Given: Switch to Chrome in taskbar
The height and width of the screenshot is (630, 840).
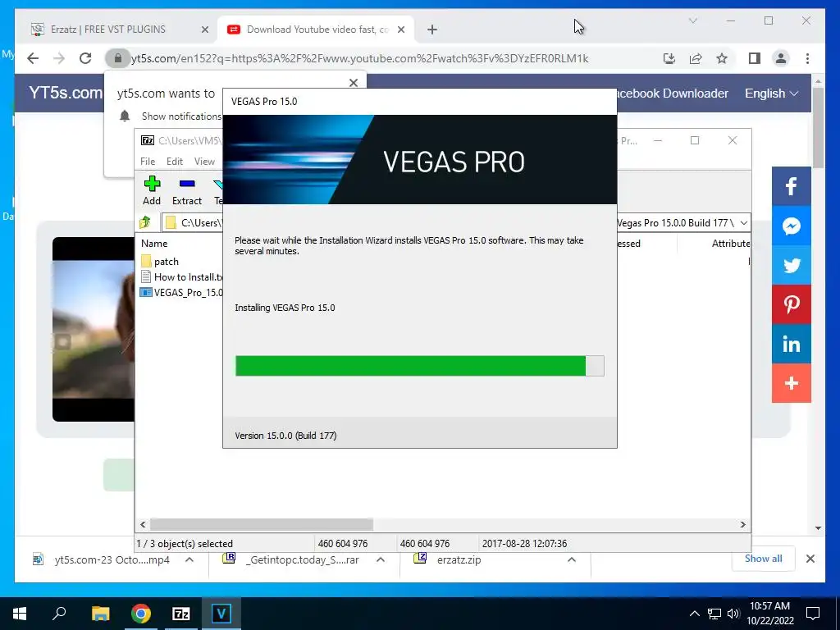Looking at the screenshot, I should 141,614.
